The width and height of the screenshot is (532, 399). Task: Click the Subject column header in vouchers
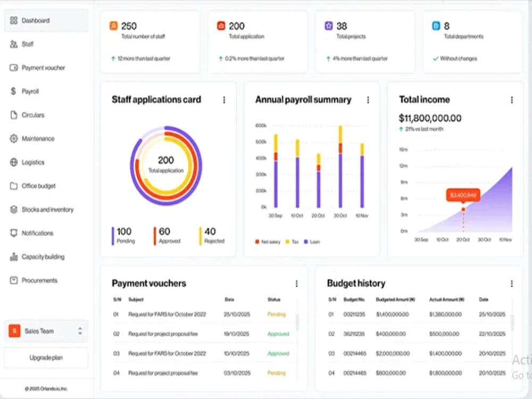(136, 300)
